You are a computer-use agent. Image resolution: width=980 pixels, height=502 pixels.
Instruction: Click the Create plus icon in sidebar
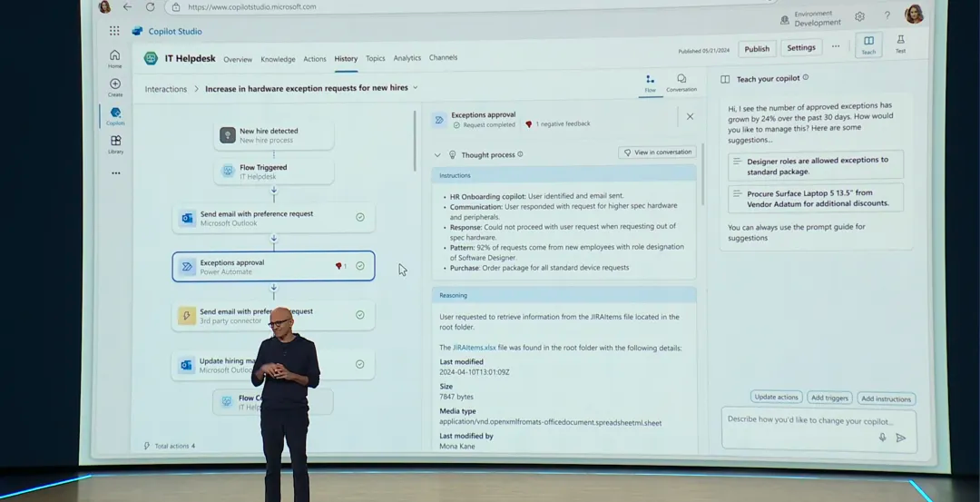[x=115, y=84]
